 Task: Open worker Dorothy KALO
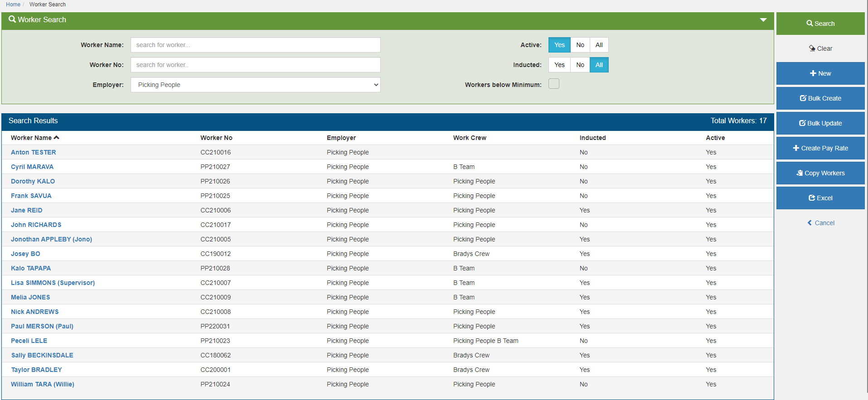tap(33, 181)
